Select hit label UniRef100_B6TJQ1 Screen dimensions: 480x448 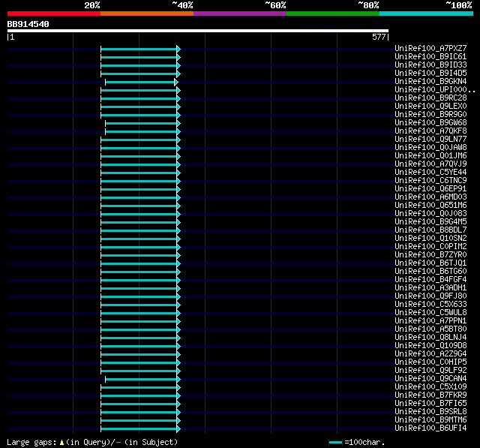point(430,263)
